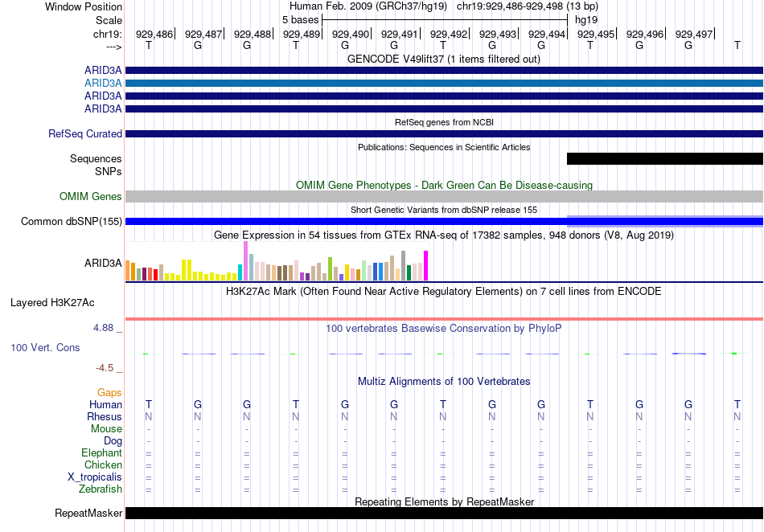Open 'Short Genetic Variants from dbSNP release 155'
The height and width of the screenshot is (532, 764).
pyautogui.click(x=444, y=210)
